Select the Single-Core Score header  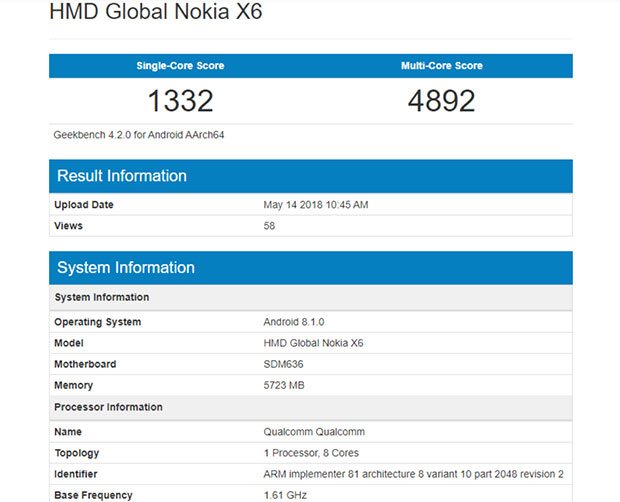(x=180, y=66)
